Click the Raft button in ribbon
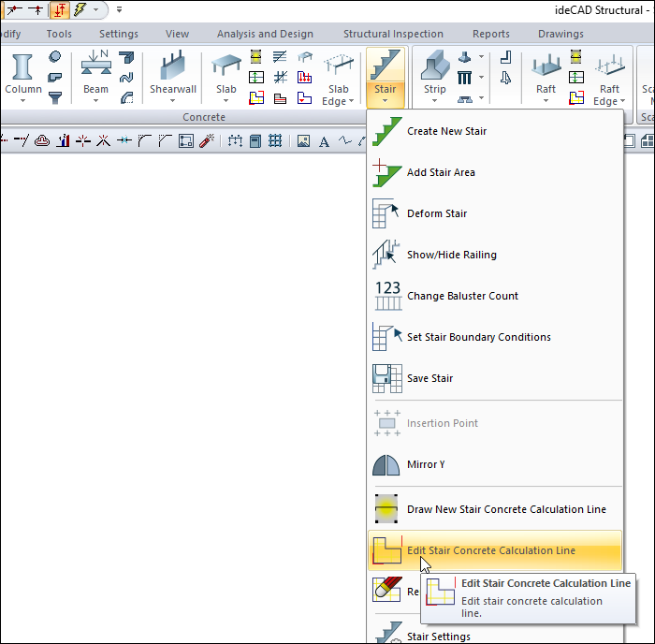The image size is (655, 644). [546, 77]
